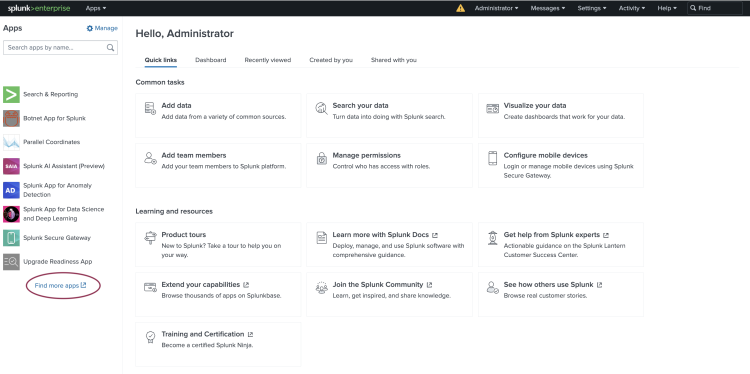Switch to the Created by you tab
The height and width of the screenshot is (374, 750).
[x=331, y=60]
